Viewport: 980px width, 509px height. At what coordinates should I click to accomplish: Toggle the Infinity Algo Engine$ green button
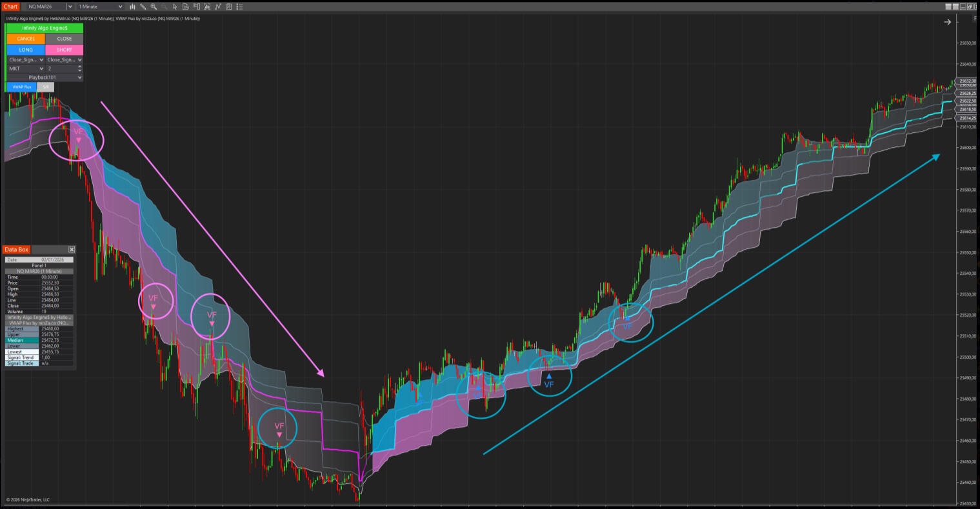click(45, 28)
